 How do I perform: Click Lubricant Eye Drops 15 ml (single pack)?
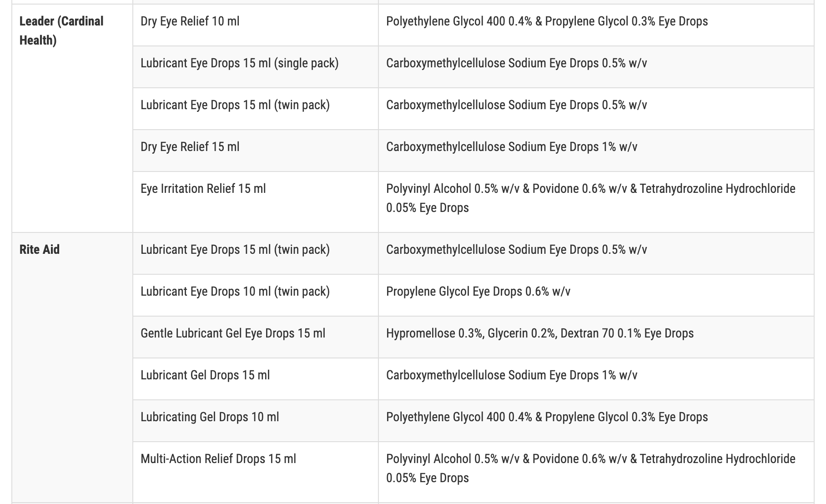239,63
